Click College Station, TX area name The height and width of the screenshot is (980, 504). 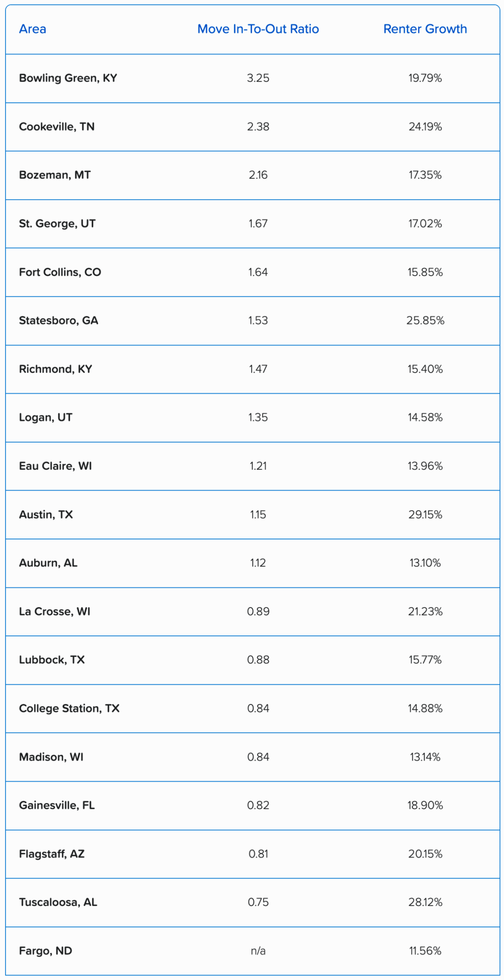[69, 708]
